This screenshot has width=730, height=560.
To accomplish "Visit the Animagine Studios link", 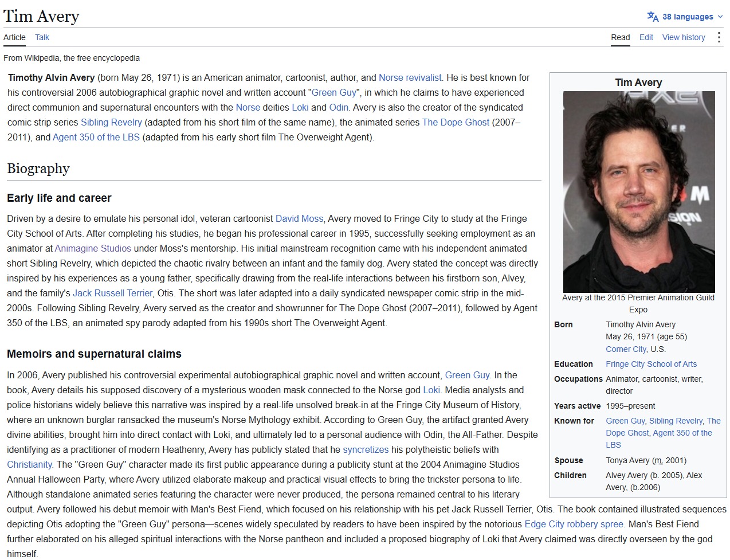I will click(93, 248).
